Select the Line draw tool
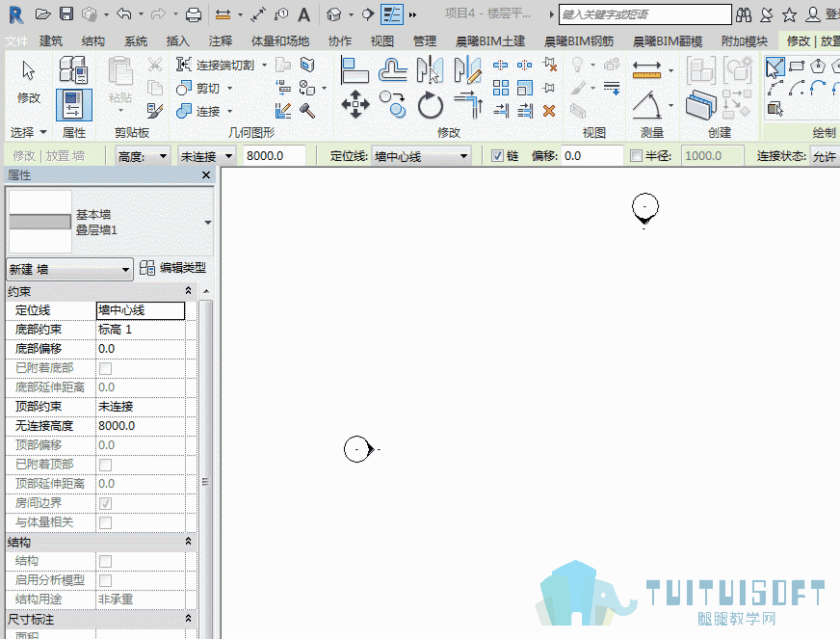 [775, 67]
